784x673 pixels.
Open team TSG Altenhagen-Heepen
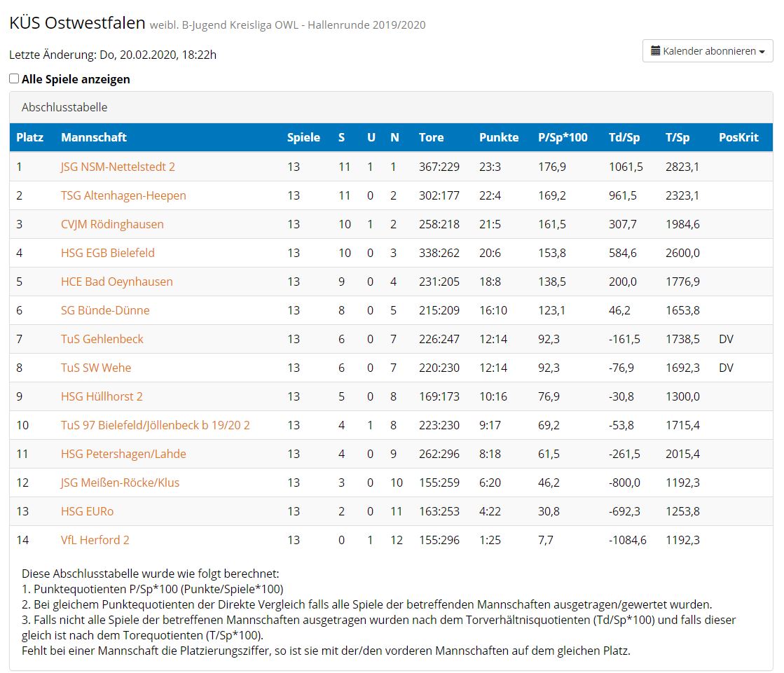(123, 195)
